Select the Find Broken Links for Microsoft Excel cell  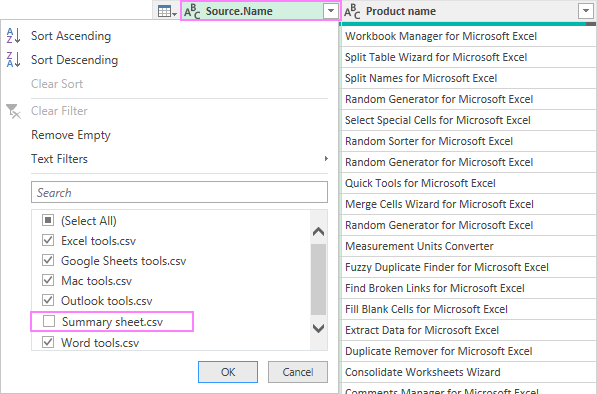click(468, 288)
